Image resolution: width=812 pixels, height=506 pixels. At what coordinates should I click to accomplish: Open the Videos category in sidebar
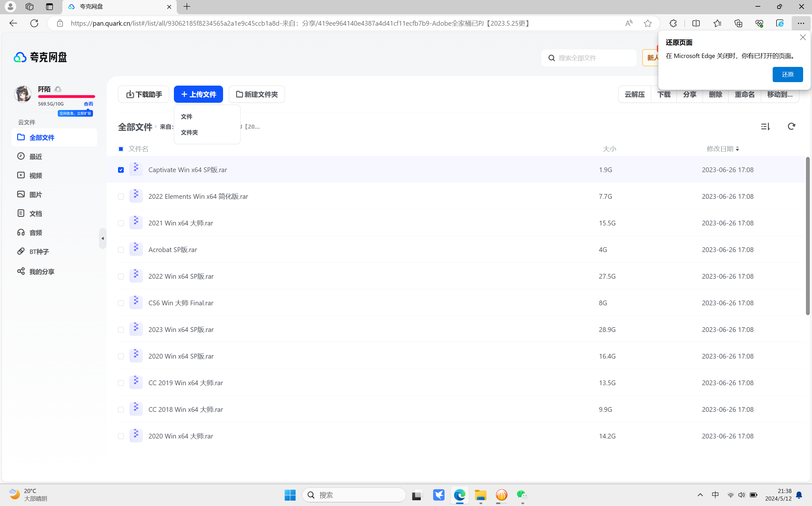(x=36, y=175)
